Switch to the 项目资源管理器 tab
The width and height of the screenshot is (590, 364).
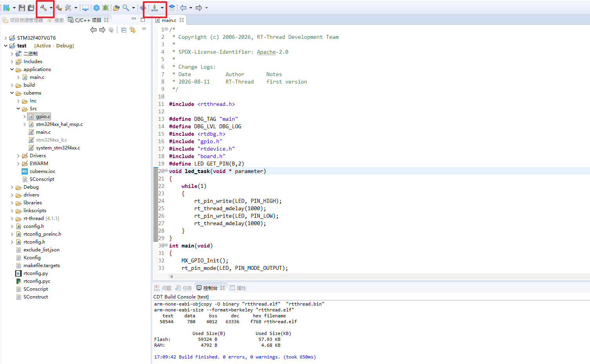tap(23, 20)
